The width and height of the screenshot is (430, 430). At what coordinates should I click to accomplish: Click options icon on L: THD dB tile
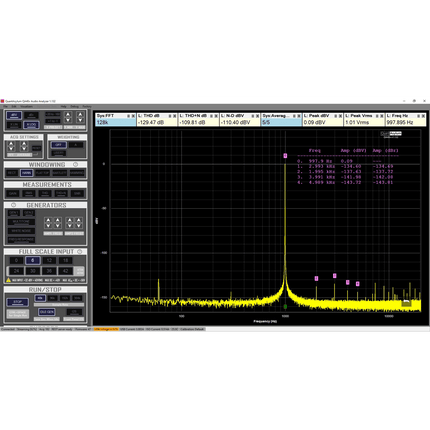170,116
